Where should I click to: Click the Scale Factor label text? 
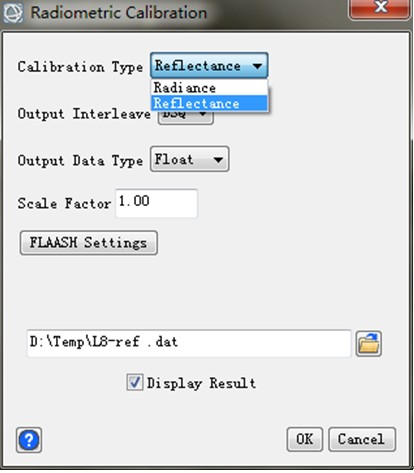click(x=64, y=203)
